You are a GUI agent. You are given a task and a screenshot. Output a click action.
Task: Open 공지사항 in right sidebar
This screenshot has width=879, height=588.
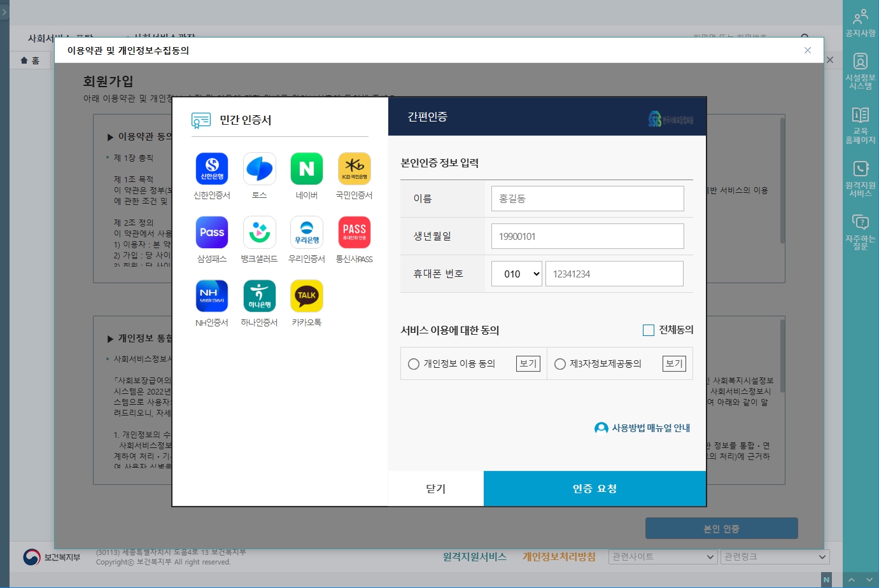tap(861, 22)
